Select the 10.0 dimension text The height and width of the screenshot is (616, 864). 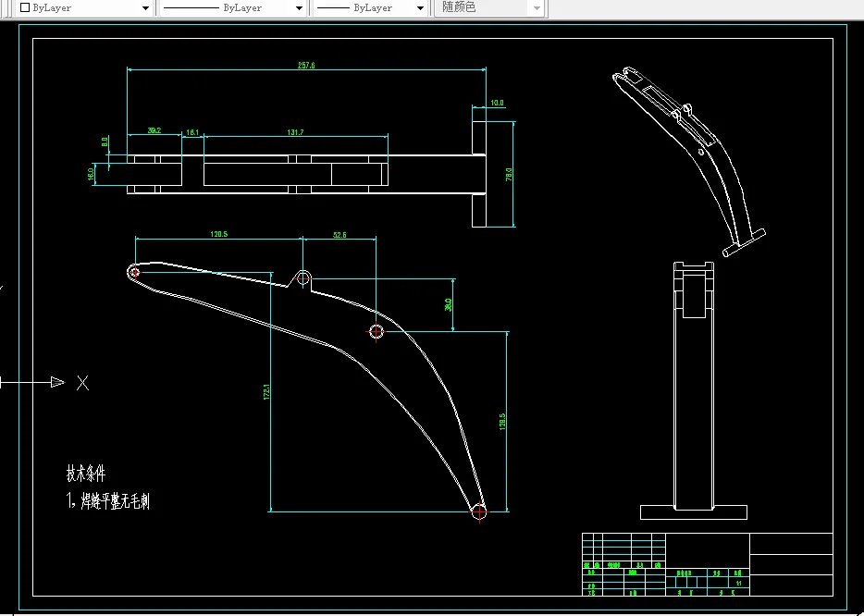[x=497, y=103]
